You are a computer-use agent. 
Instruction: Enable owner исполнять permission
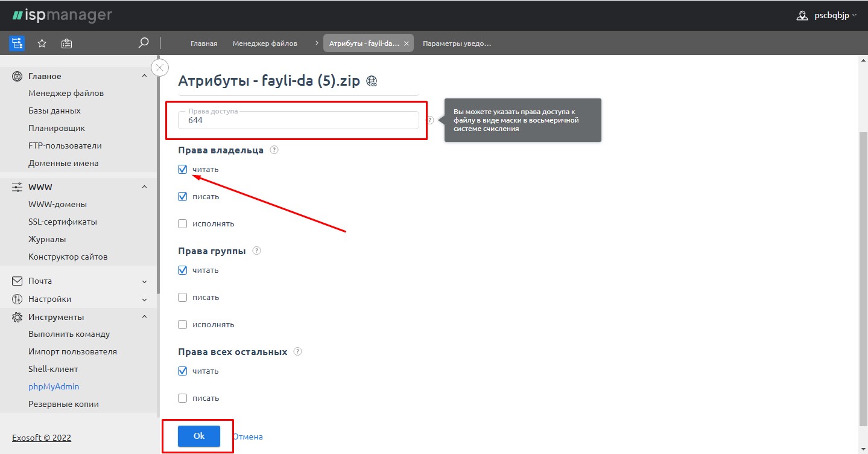pyautogui.click(x=183, y=224)
